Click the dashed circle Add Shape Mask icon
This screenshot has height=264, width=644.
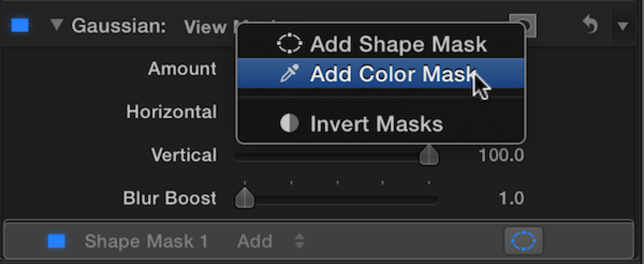click(x=289, y=44)
